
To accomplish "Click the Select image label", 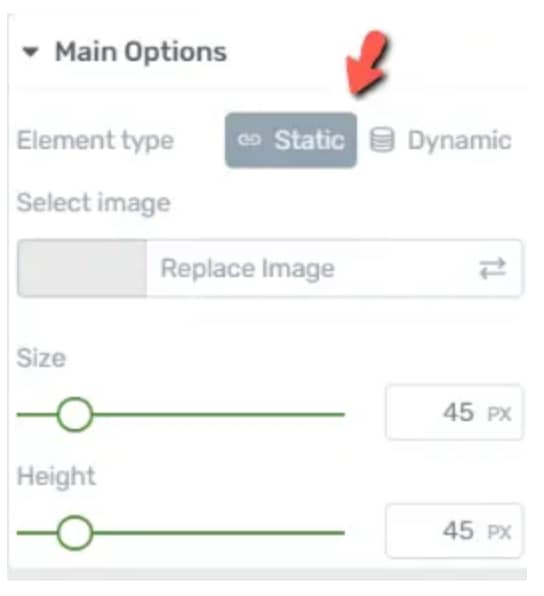I will (94, 203).
